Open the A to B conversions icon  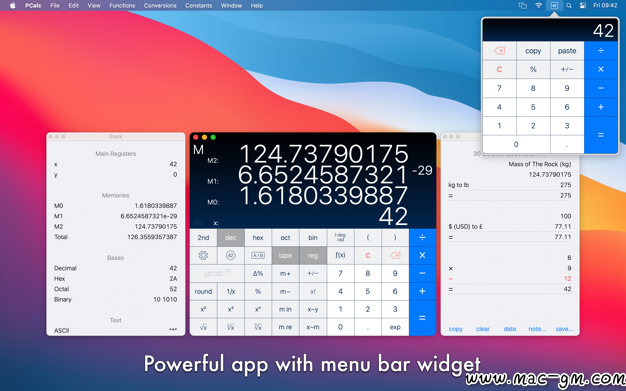[258, 255]
